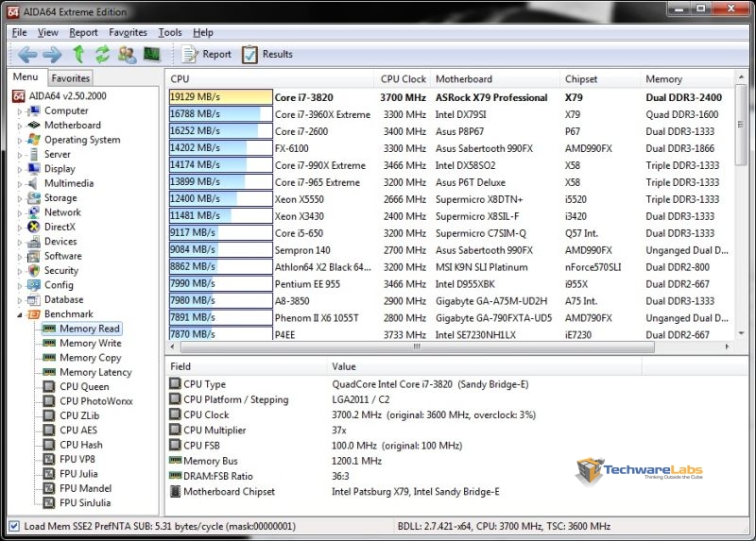The image size is (756, 541).
Task: Open the Report menu
Action: pos(83,32)
